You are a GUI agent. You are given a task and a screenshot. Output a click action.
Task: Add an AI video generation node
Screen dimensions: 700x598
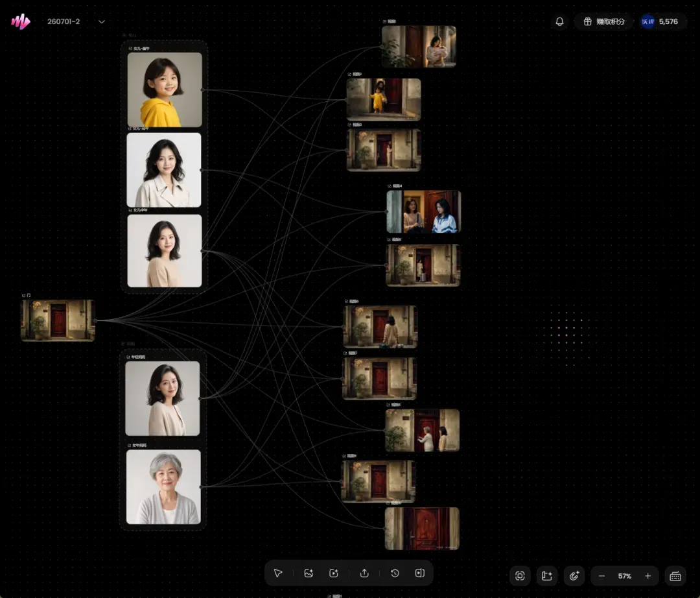coord(334,573)
